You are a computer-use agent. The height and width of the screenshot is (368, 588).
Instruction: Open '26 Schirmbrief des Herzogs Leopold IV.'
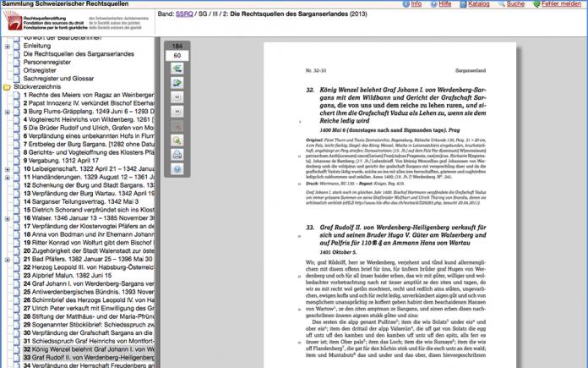pyautogui.click(x=89, y=300)
